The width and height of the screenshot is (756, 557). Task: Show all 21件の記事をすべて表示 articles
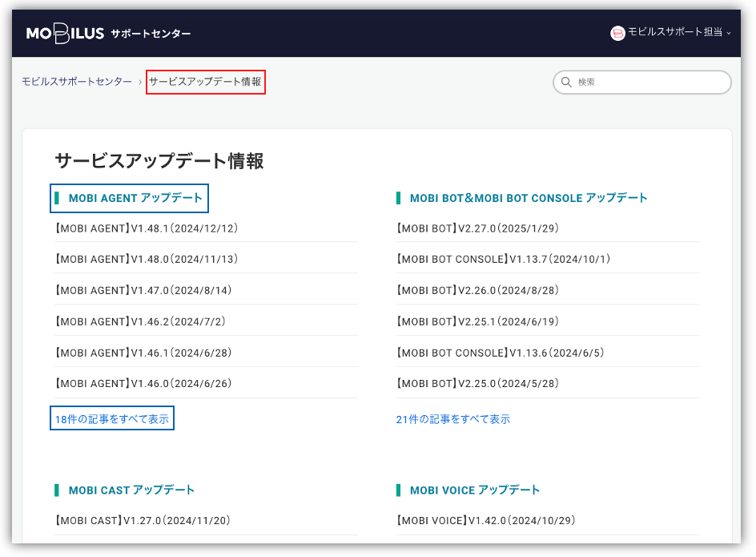[453, 419]
